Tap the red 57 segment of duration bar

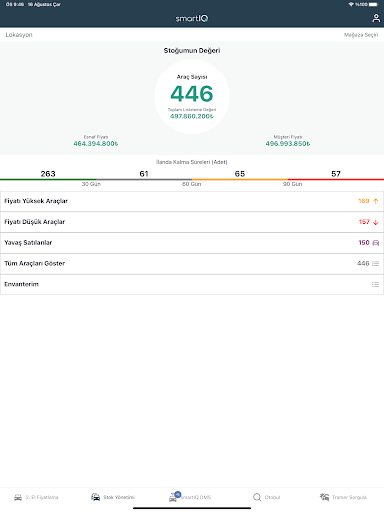[336, 175]
